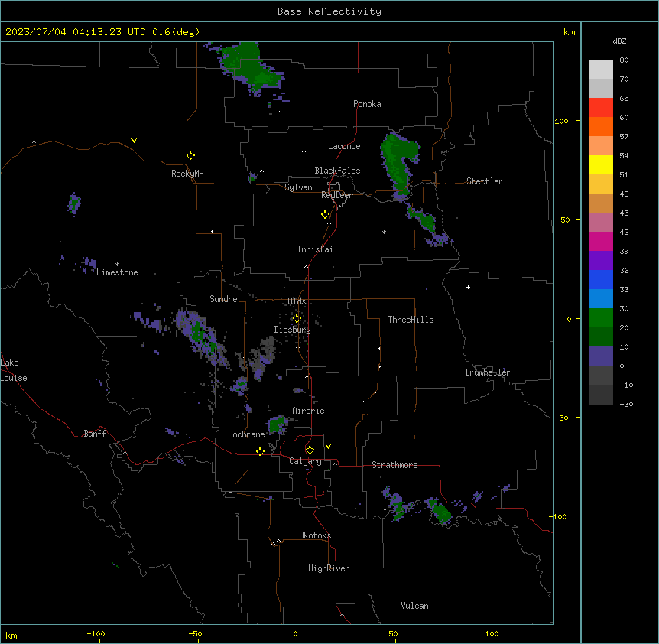Click the ThreeHills town label
659x644 pixels.
click(411, 320)
